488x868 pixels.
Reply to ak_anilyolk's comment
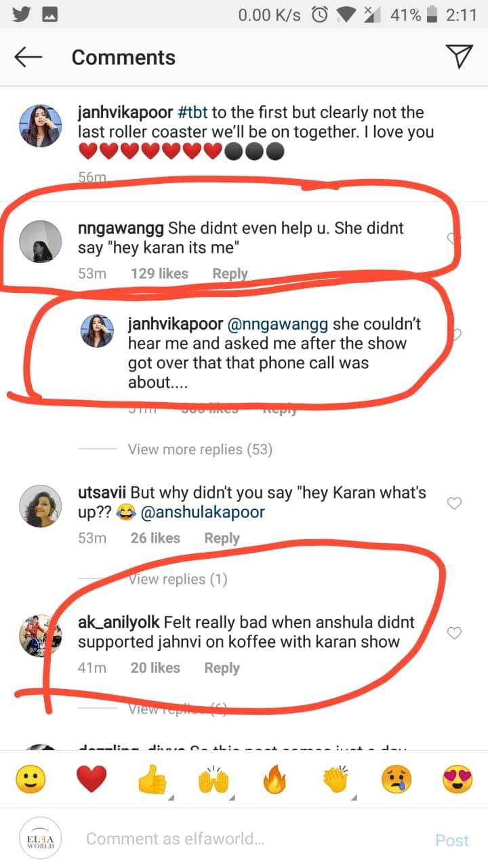tap(222, 668)
